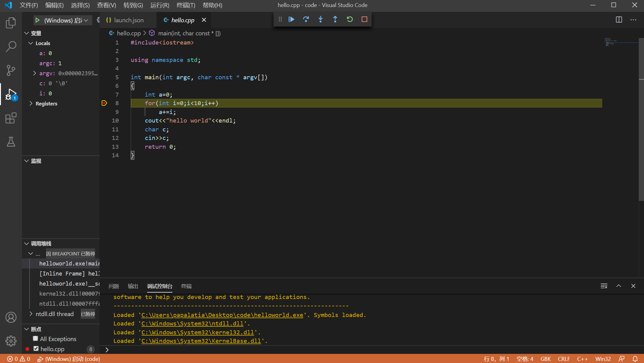This screenshot has width=644, height=363.
Task: Click the Step Over debug icon
Action: pyautogui.click(x=306, y=20)
